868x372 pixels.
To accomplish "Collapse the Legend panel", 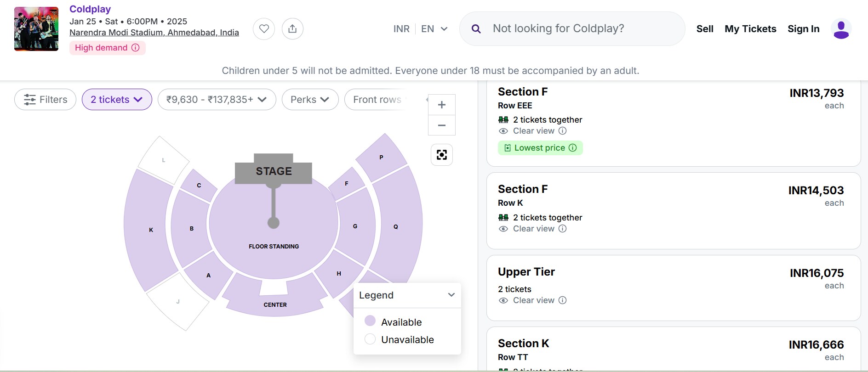I will [451, 295].
